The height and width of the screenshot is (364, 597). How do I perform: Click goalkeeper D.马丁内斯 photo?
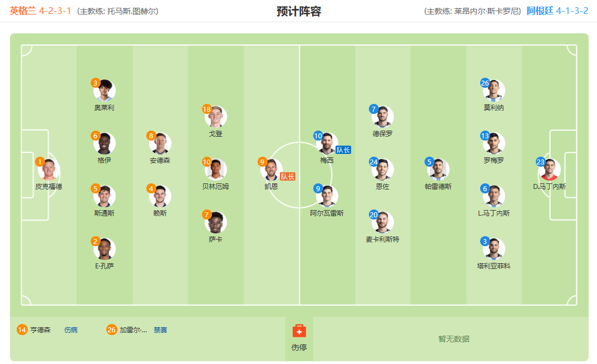click(549, 169)
